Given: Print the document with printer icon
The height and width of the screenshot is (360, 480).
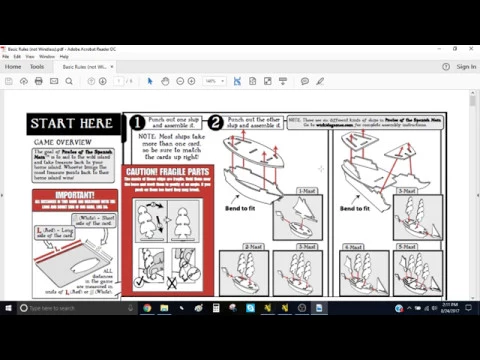Looking at the screenshot, I should pyautogui.click(x=39, y=81).
